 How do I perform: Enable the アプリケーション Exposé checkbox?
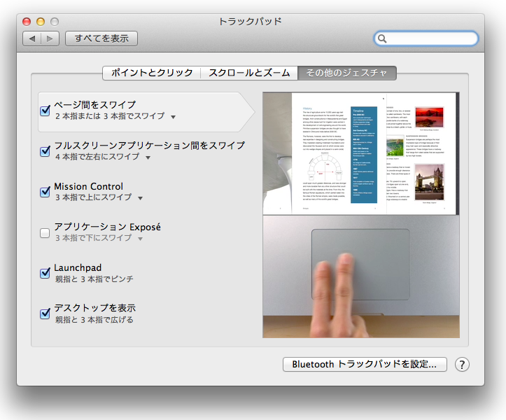pos(45,232)
